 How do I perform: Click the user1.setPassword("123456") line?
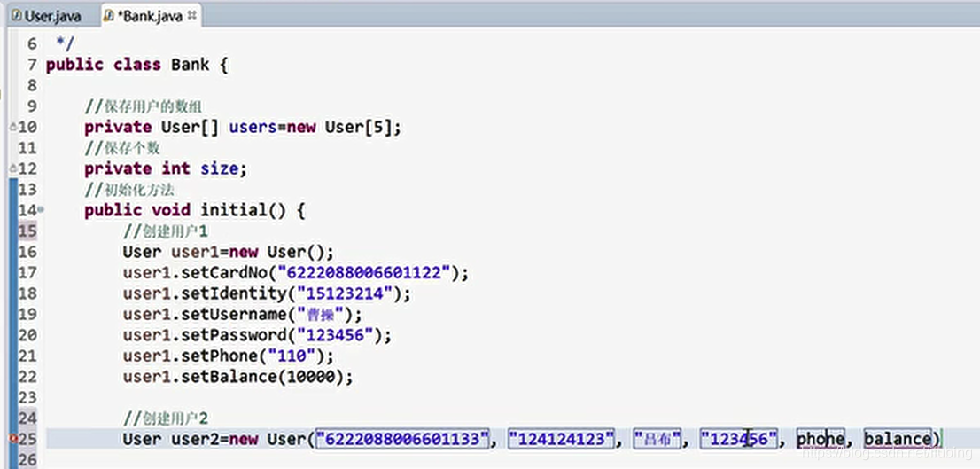[x=257, y=336]
